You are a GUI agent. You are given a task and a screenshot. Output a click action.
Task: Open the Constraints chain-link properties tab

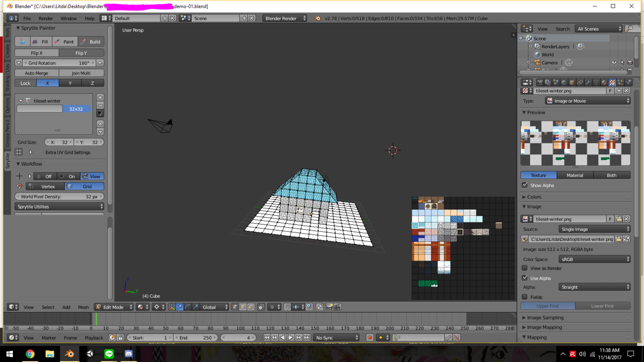click(580, 82)
